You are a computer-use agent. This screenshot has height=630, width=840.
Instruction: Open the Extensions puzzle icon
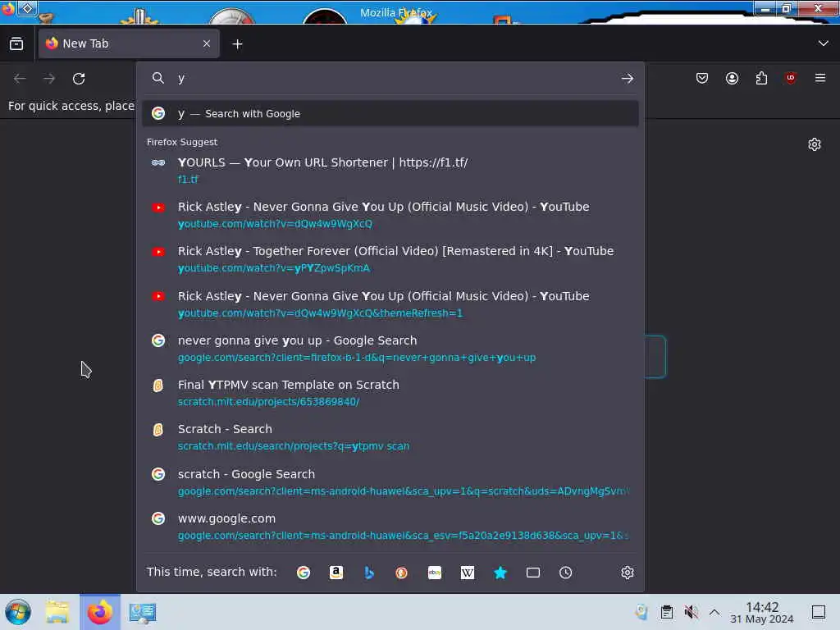click(x=761, y=78)
